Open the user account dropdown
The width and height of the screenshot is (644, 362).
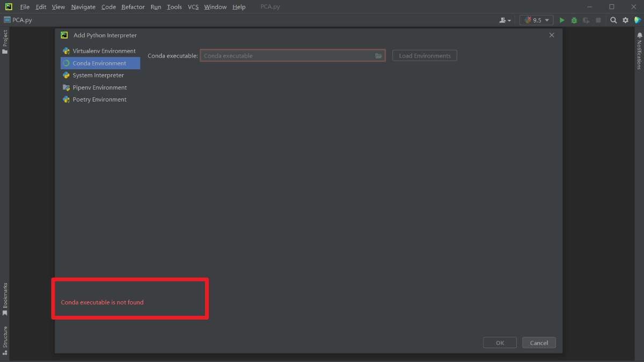(x=505, y=20)
